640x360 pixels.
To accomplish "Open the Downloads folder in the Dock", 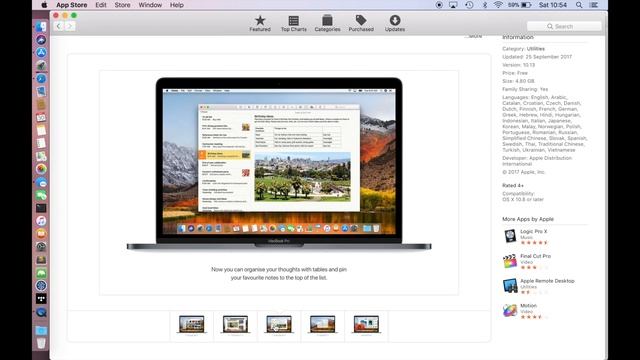I will point(41,330).
